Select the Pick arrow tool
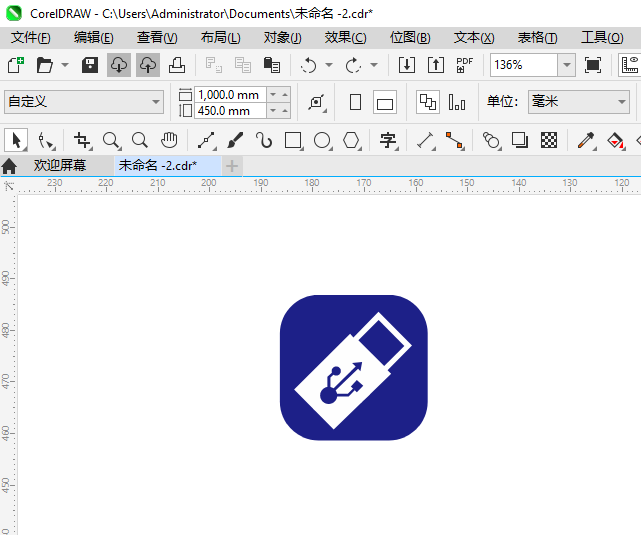This screenshot has width=641, height=535. click(16, 141)
